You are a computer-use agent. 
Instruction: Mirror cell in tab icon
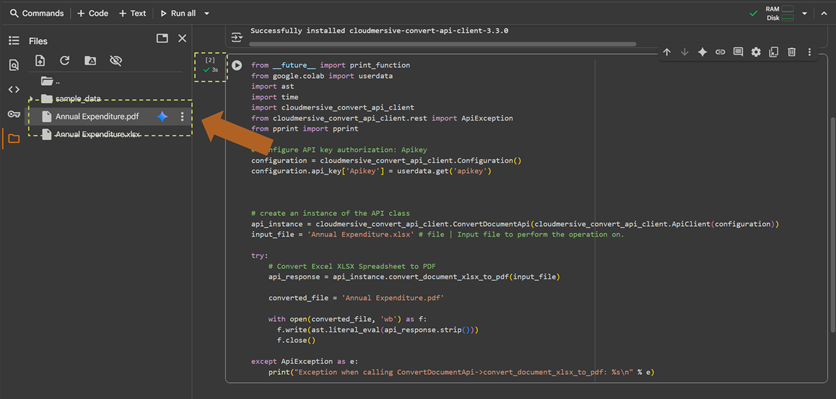[x=774, y=52]
